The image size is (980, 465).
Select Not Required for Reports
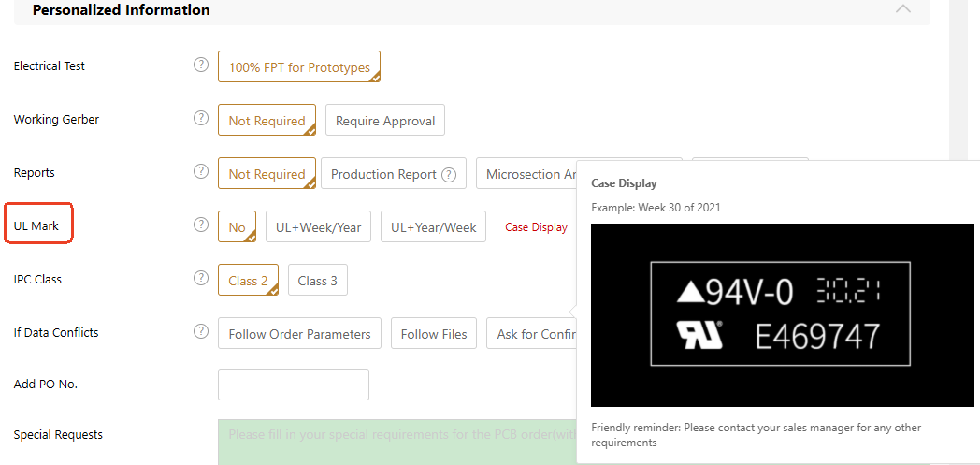267,174
